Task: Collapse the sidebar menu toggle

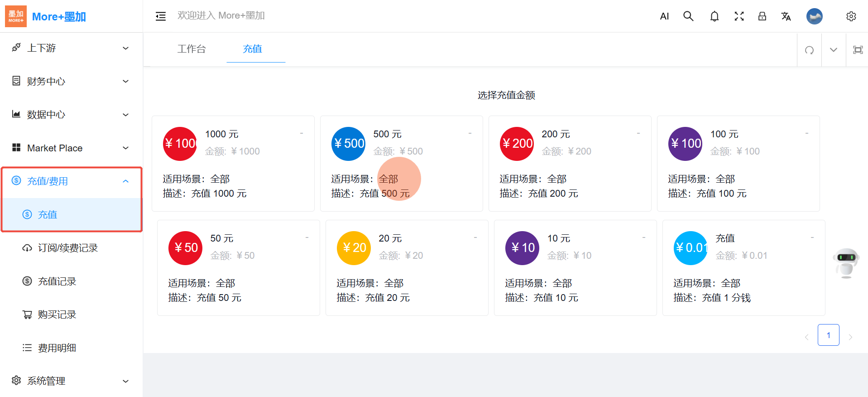Action: 161,16
